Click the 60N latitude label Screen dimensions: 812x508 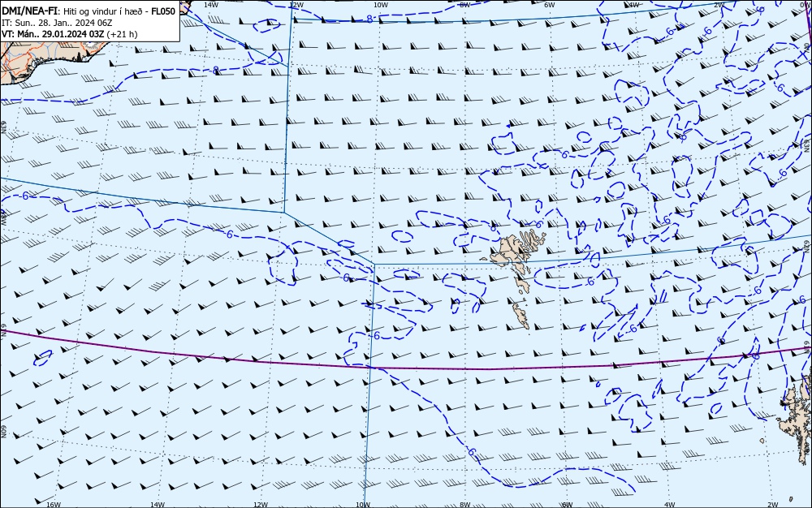tap(3, 432)
